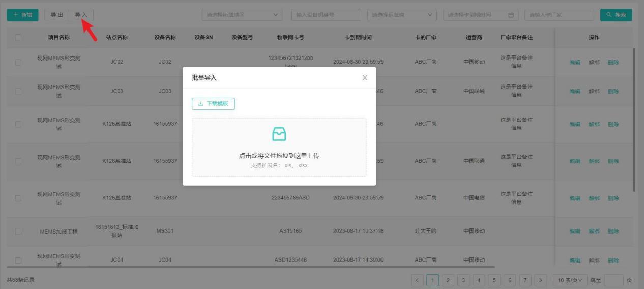Click the 导出 export button
The image size is (644, 289).
(x=56, y=15)
